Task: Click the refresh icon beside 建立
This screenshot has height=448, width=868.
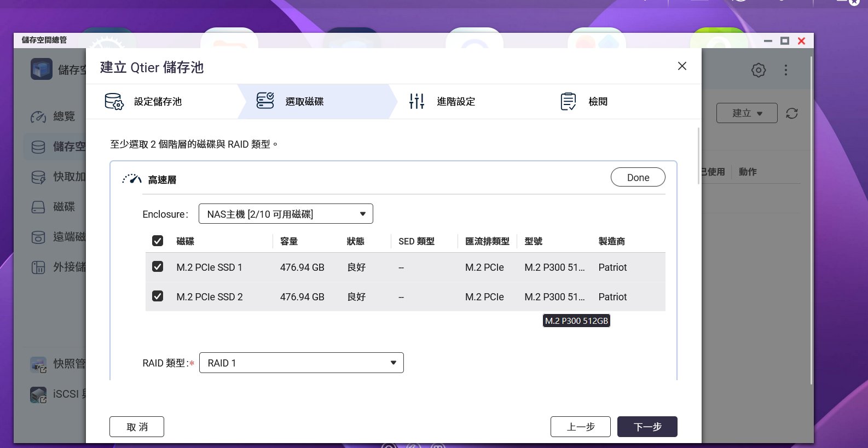Action: (x=791, y=113)
